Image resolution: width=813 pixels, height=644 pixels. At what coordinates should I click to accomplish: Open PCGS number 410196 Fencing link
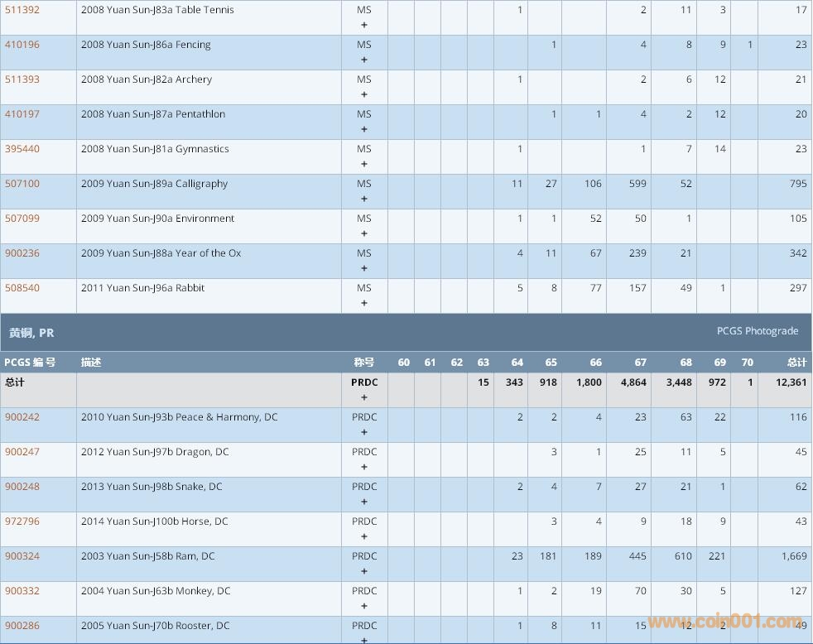(x=22, y=45)
